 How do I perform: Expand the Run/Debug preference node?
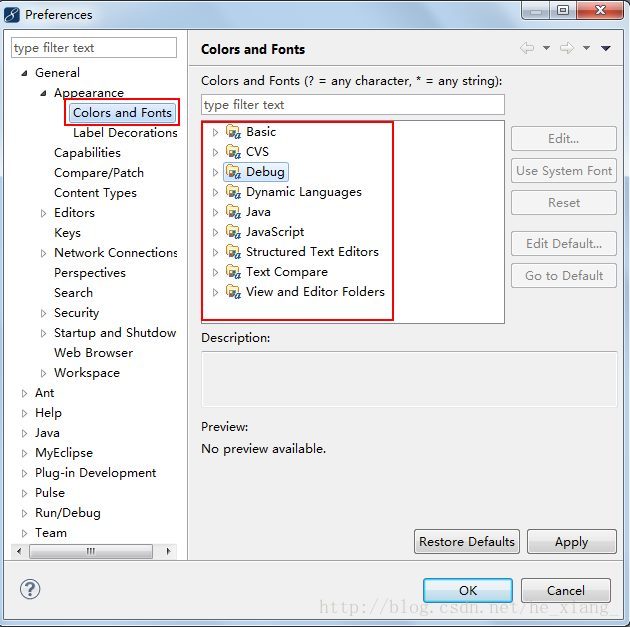(25, 513)
